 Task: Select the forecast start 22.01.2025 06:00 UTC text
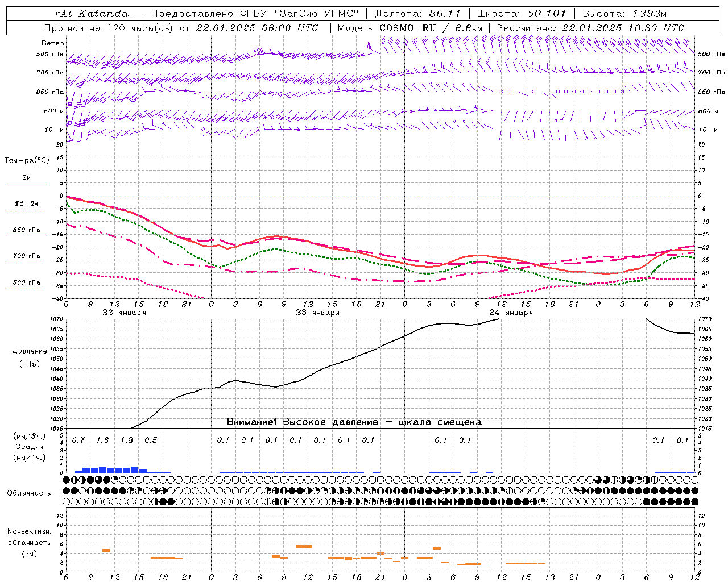click(257, 28)
